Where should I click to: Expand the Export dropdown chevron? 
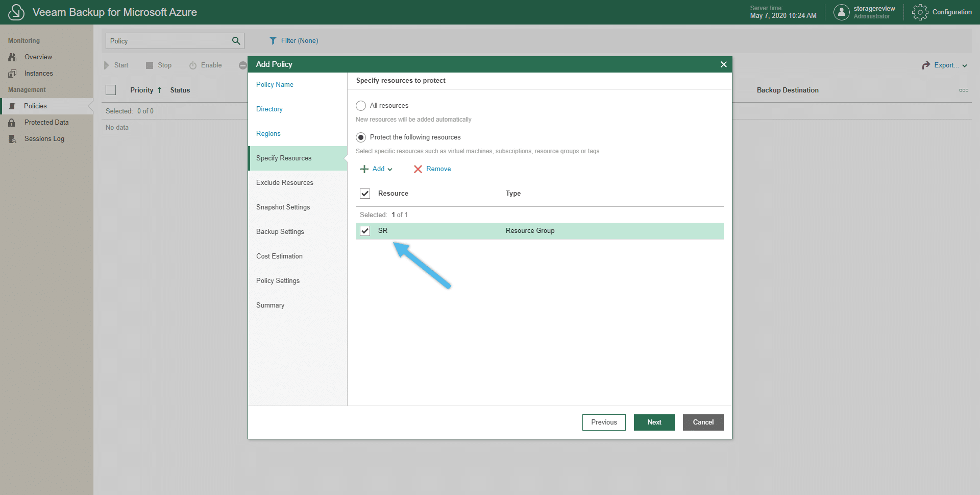pos(965,65)
